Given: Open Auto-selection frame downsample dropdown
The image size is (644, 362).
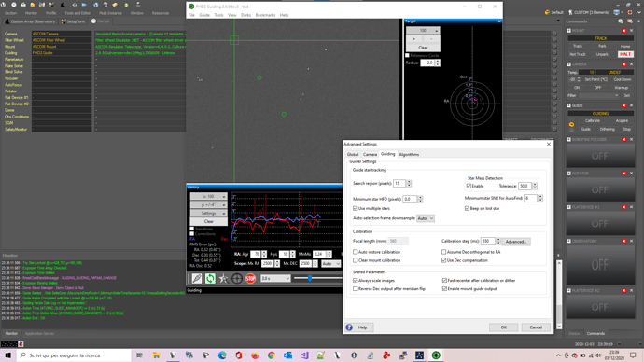Looking at the screenshot, I should point(425,218).
